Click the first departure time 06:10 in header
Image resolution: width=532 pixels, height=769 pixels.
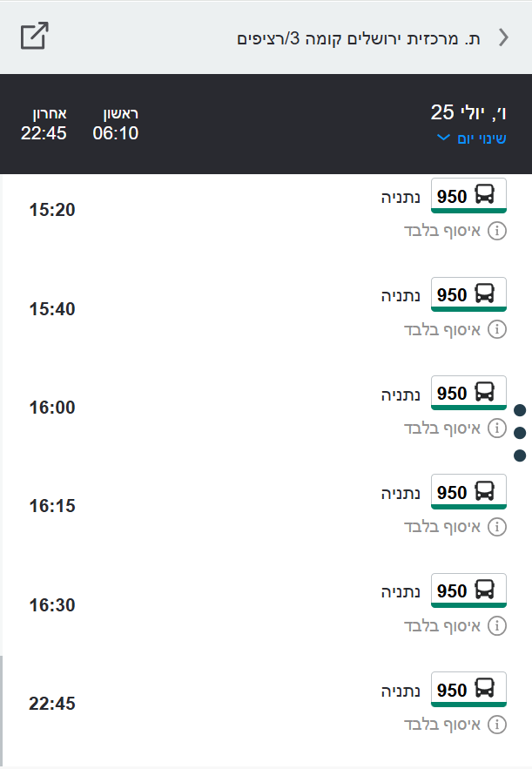click(116, 133)
